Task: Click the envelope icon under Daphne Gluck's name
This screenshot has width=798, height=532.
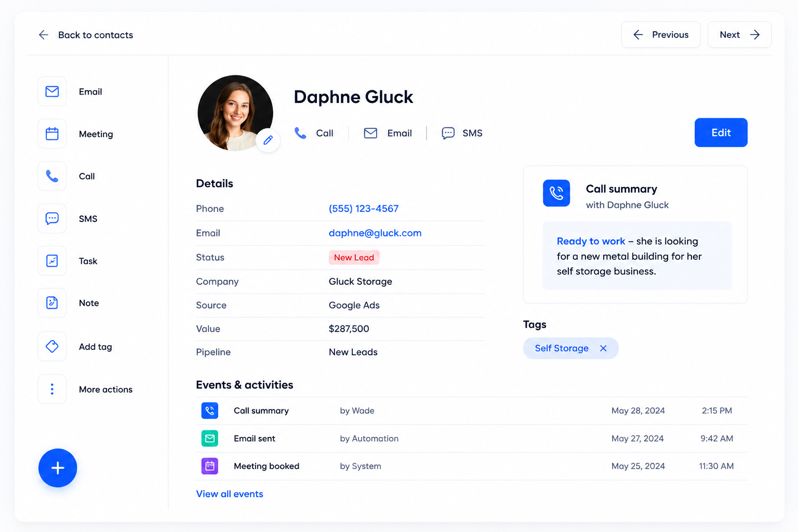Action: 370,133
